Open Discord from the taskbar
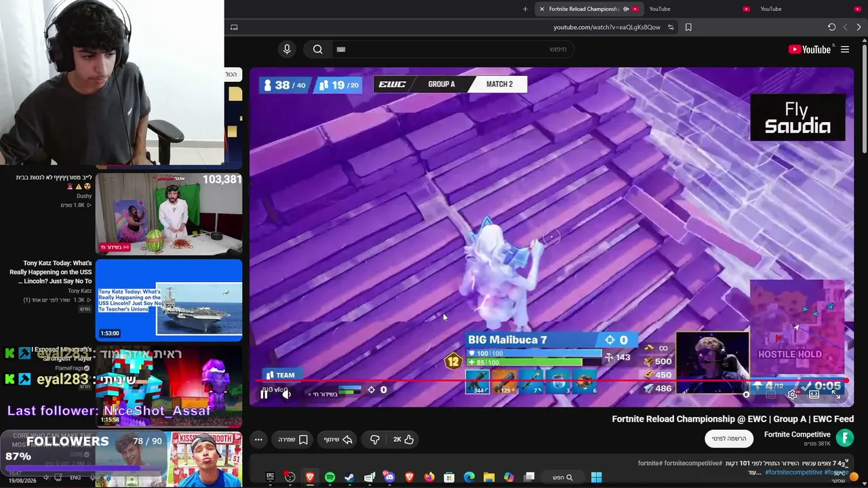Screen dimensions: 868x488 coord(389,477)
